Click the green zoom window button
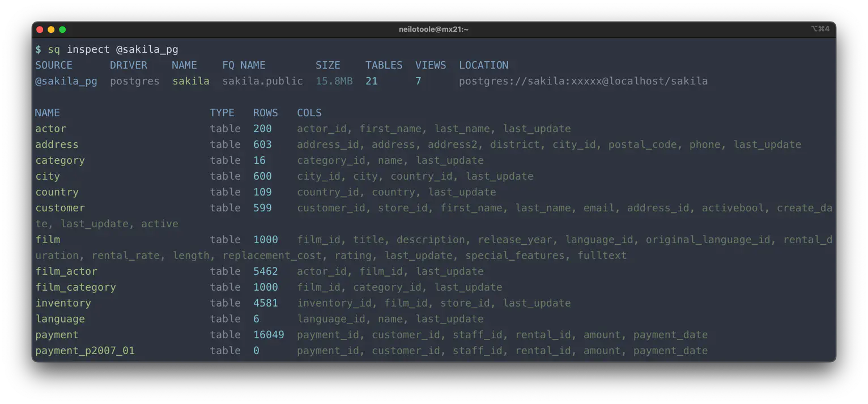The width and height of the screenshot is (868, 404). [62, 29]
